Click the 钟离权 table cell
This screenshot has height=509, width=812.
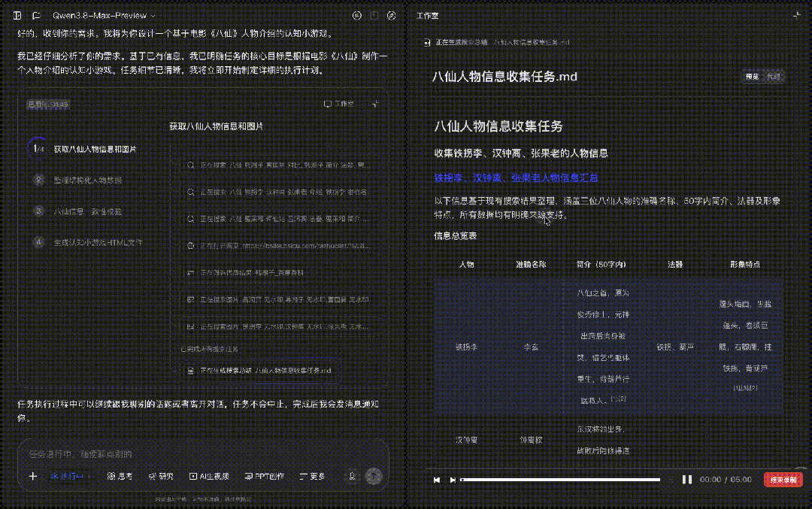tap(531, 440)
